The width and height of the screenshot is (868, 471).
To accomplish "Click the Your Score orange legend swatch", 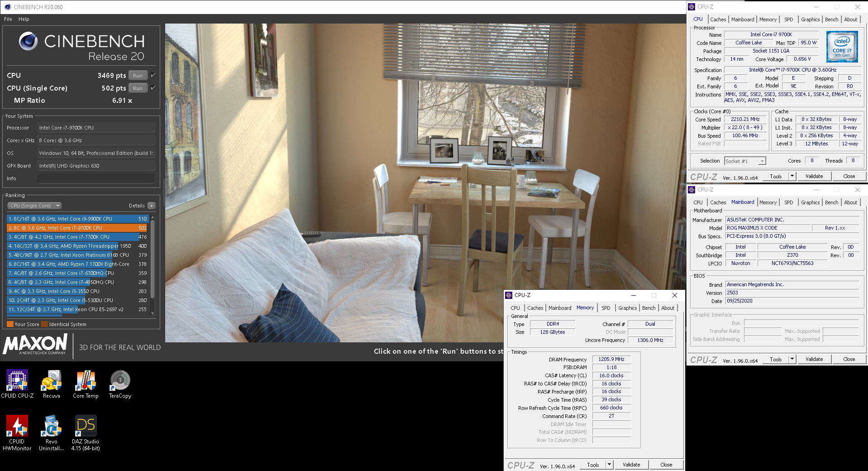I will point(10,324).
